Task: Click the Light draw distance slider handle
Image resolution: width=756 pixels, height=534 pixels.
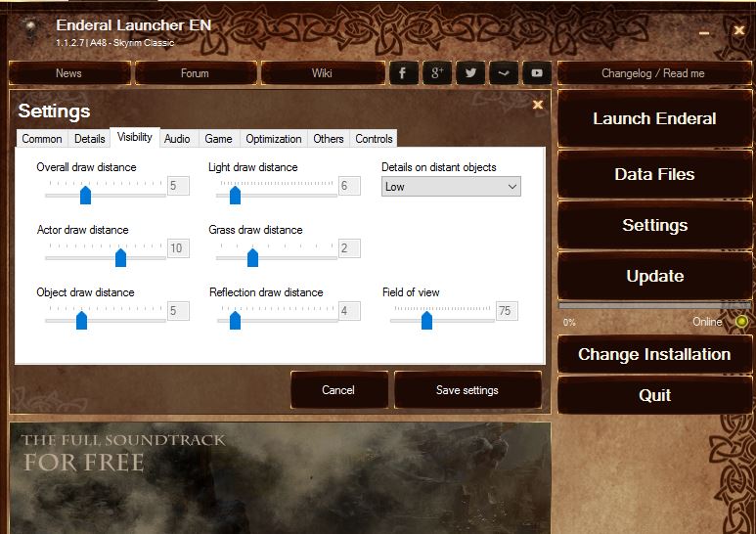Action: click(235, 195)
